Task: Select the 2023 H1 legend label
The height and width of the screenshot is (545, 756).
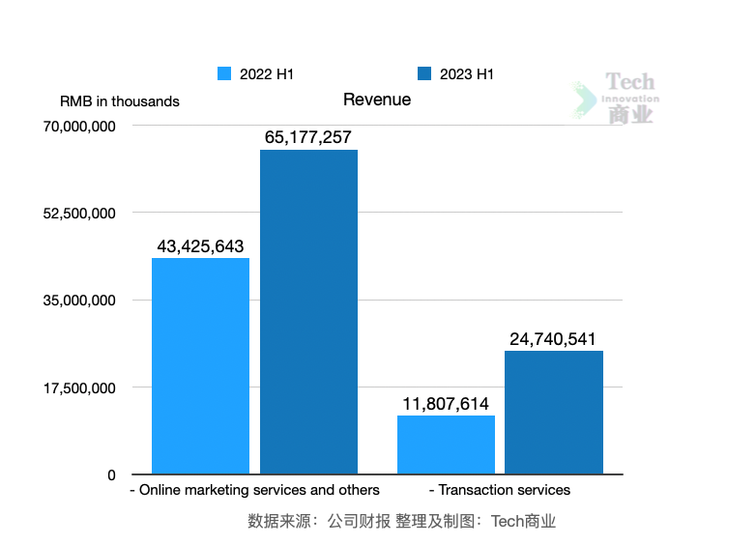Action: 467,73
